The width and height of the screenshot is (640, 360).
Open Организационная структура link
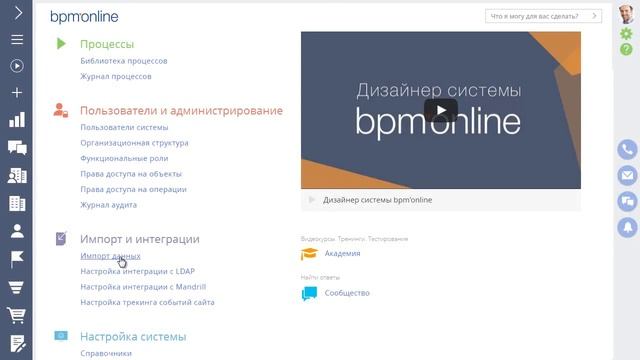tap(134, 143)
